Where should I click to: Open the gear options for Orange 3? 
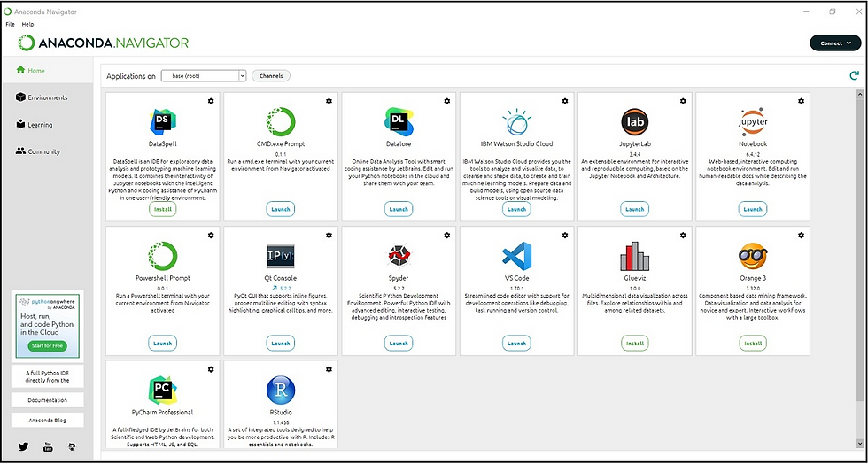[x=801, y=236]
